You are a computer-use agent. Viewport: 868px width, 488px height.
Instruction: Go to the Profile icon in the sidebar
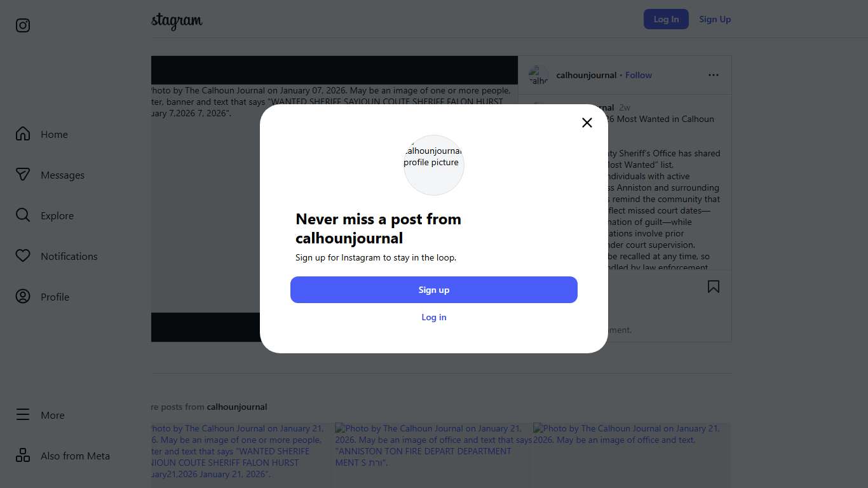point(23,297)
